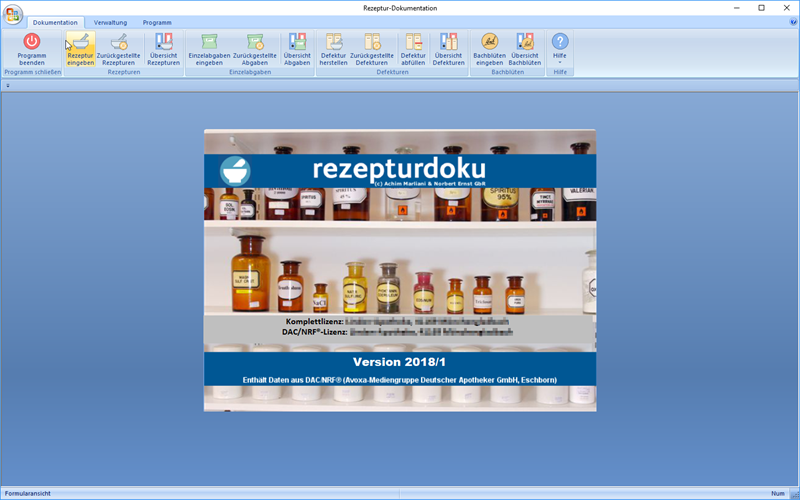Select the Dokumentation ribbon tab

[55, 22]
